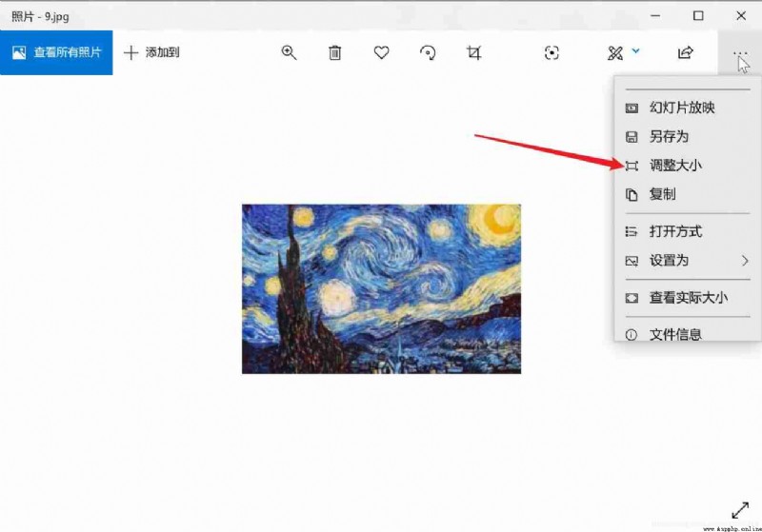Open Set as (设置为) submenu
The width and height of the screenshot is (762, 532).
tap(687, 261)
